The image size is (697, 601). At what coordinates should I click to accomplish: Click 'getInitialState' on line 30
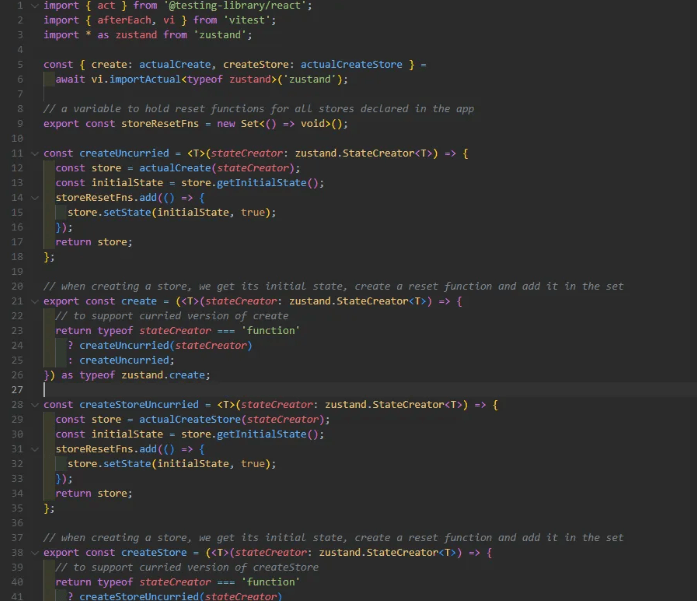(x=262, y=434)
